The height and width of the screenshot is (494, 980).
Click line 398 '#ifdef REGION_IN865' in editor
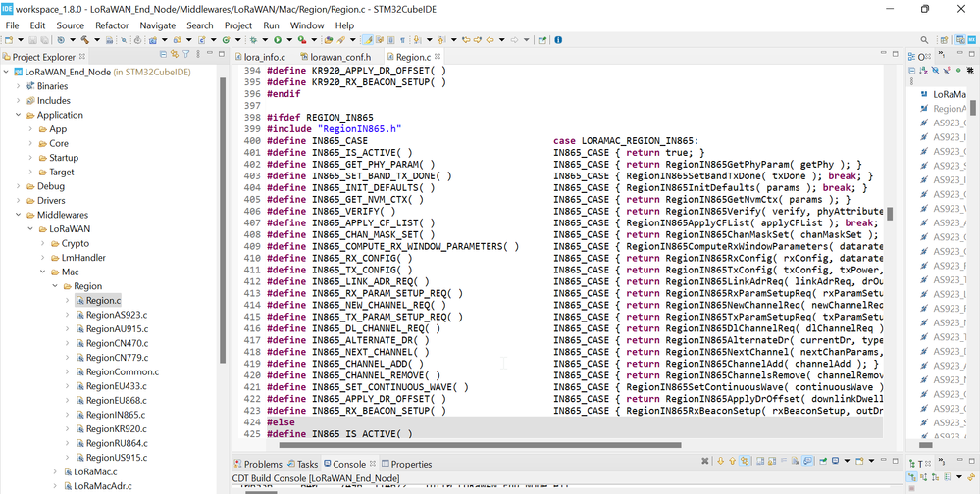tap(320, 118)
